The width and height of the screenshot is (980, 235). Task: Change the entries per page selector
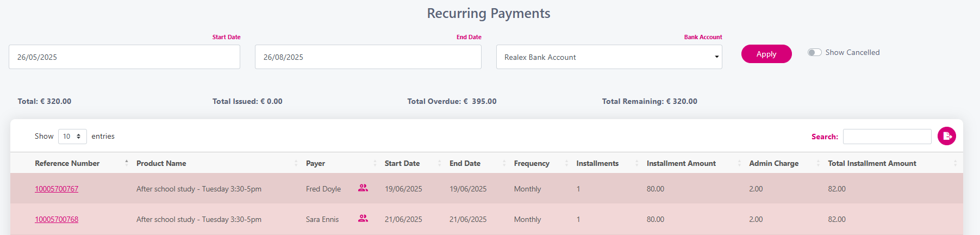point(72,137)
